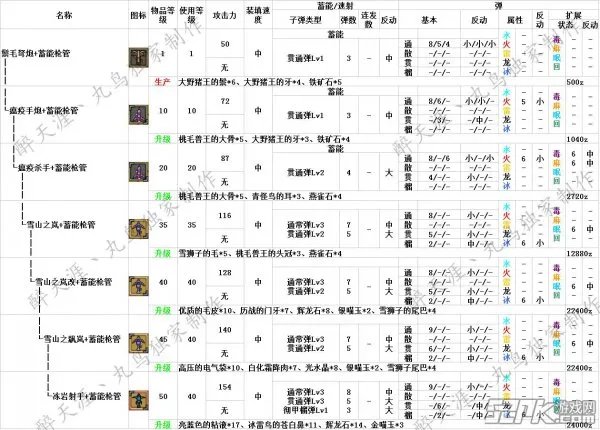Click materials text 大野猪王的鬃*6、大野猪王的牙*4、铁矿石*5

coord(260,82)
